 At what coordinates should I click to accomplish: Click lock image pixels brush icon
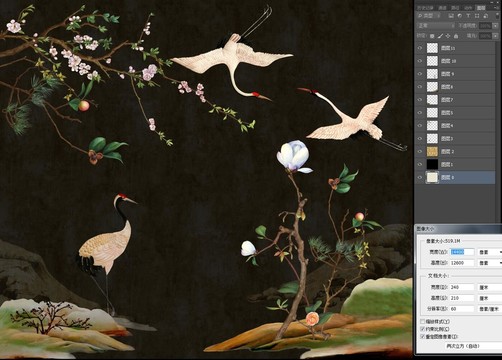click(x=440, y=36)
